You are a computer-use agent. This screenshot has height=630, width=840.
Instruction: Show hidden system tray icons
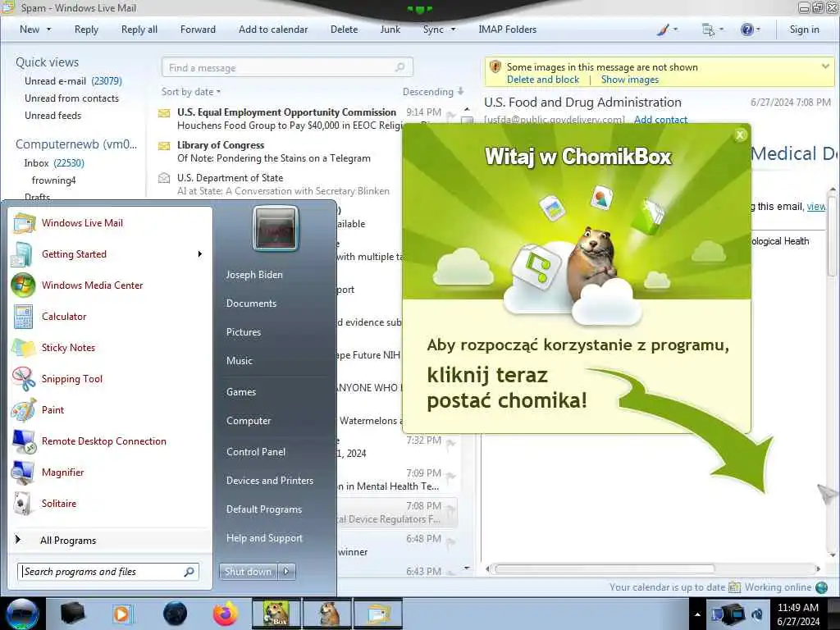(x=697, y=614)
